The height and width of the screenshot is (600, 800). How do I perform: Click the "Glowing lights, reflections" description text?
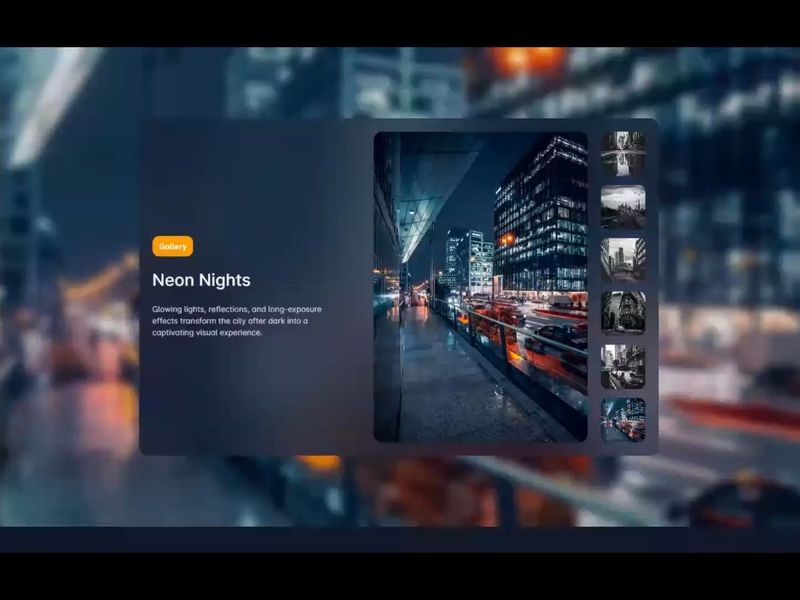pyautogui.click(x=237, y=321)
